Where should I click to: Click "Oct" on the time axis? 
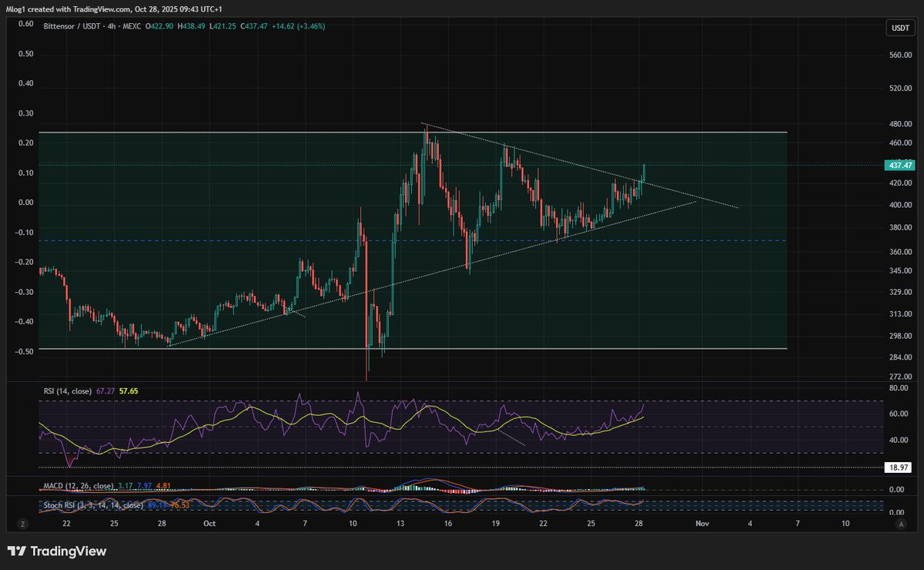click(x=209, y=523)
